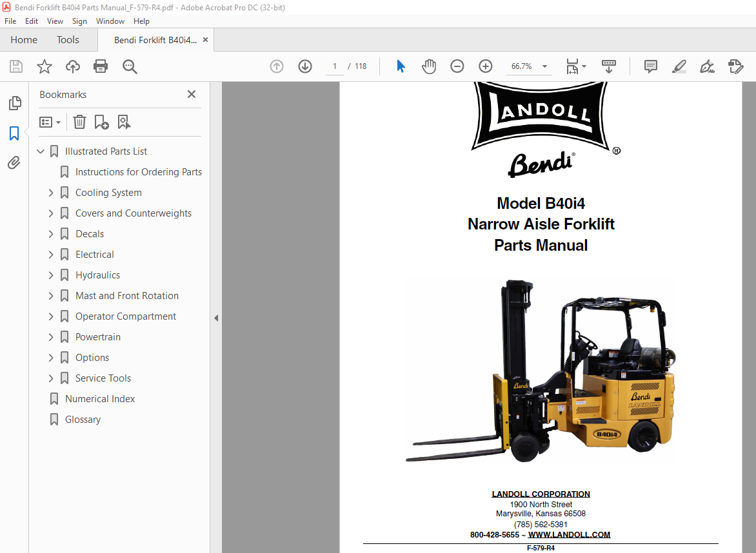Open bookmarks options dropdown menu
The height and width of the screenshot is (553, 756).
[50, 122]
